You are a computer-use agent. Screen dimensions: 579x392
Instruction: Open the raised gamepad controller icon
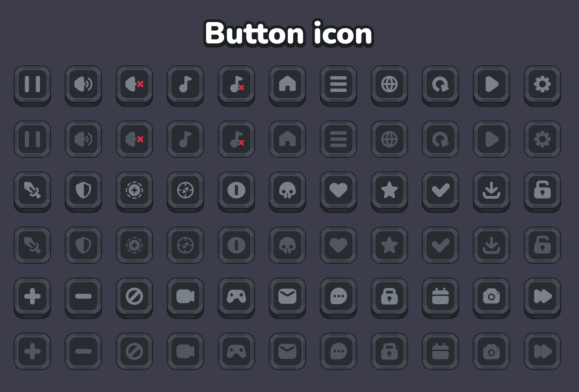click(x=236, y=298)
